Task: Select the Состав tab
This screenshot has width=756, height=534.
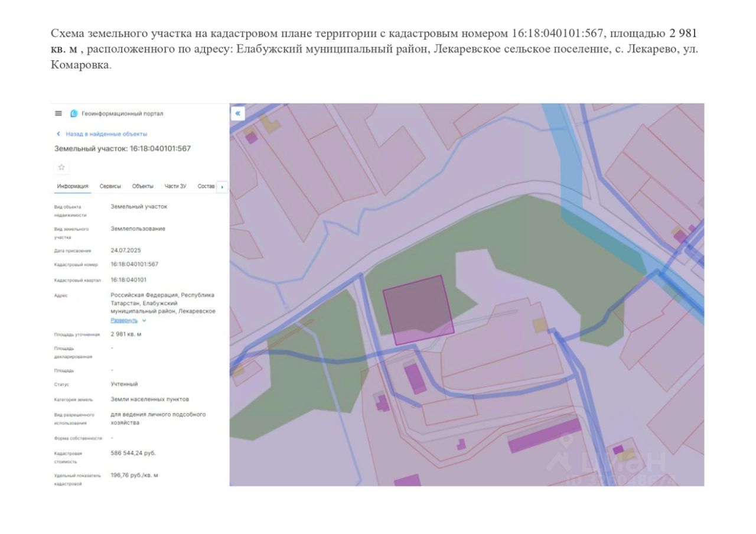Action: click(x=206, y=186)
